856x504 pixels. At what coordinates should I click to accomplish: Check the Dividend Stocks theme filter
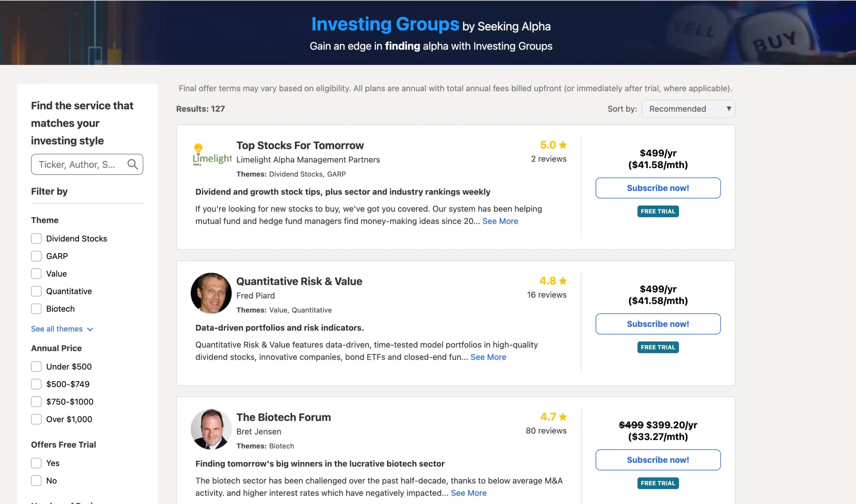pyautogui.click(x=36, y=238)
